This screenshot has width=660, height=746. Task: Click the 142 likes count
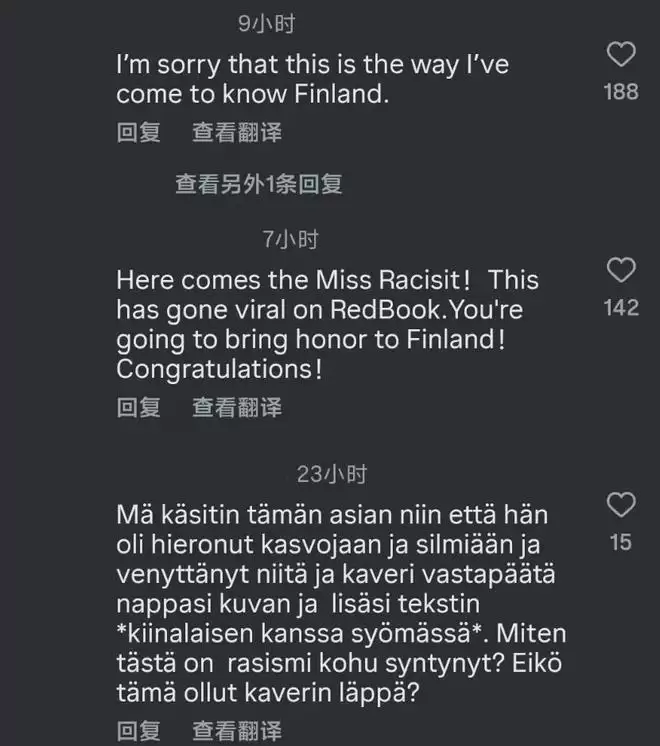(621, 308)
